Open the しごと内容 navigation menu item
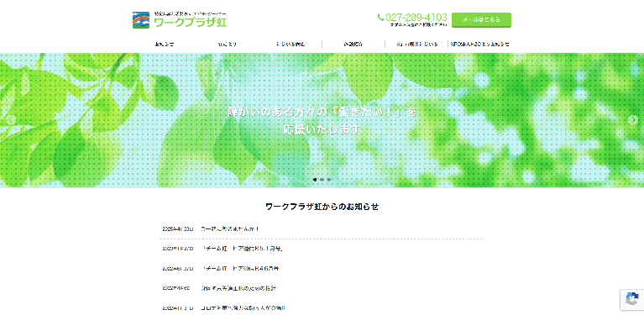Image resolution: width=644 pixels, height=315 pixels. [291, 44]
